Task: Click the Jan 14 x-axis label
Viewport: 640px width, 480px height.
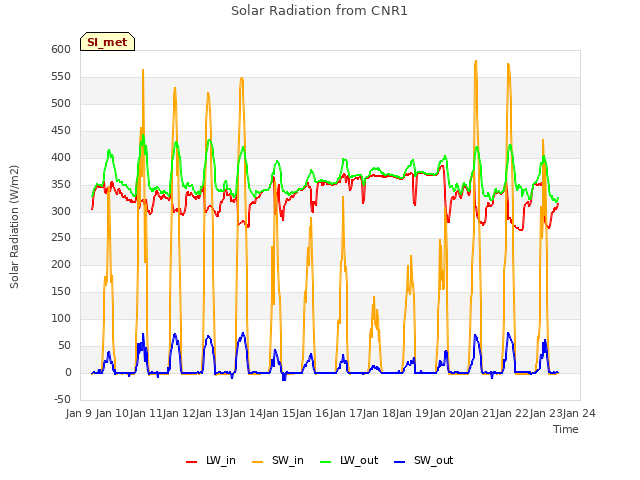Action: 245,413
